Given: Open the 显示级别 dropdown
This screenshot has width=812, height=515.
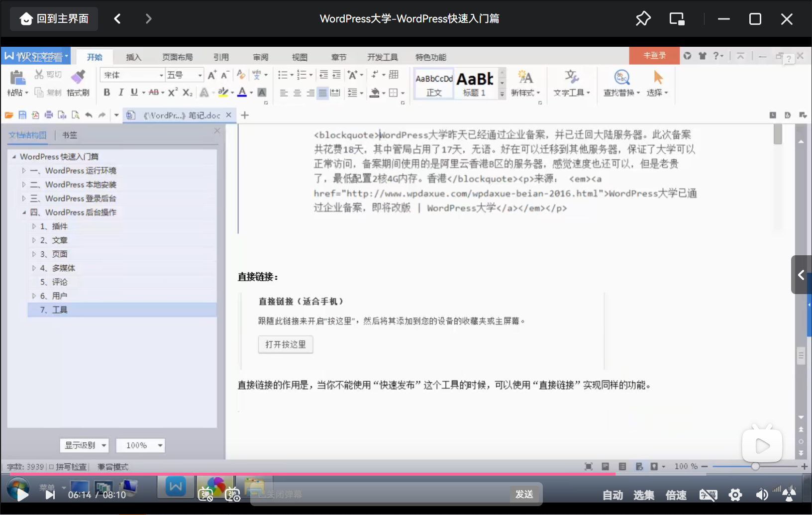Looking at the screenshot, I should 84,445.
